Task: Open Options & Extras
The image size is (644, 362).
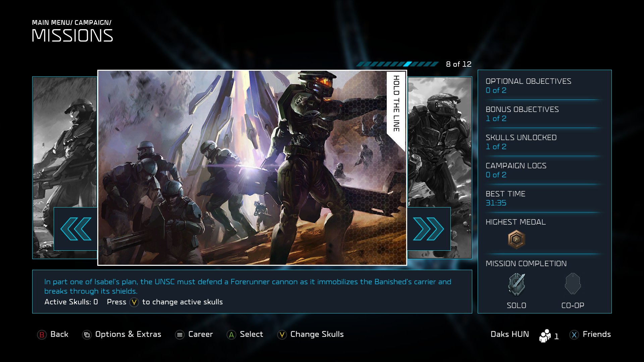Action: (x=128, y=334)
